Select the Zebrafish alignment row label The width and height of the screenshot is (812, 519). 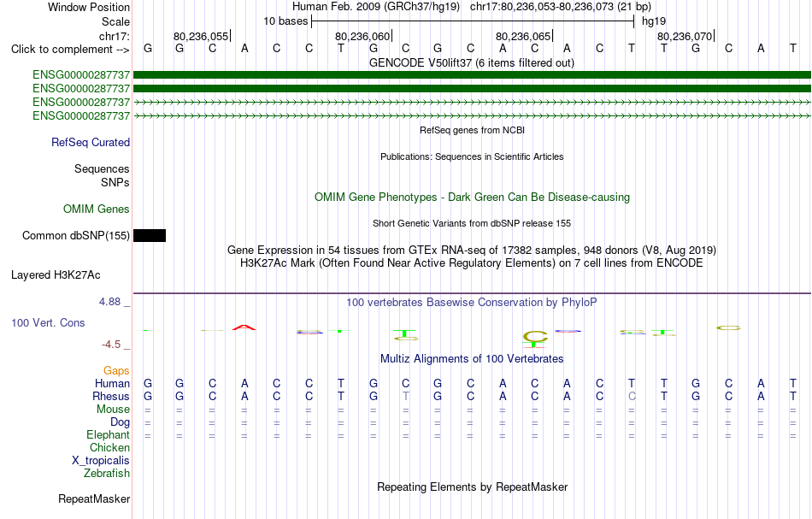(107, 474)
